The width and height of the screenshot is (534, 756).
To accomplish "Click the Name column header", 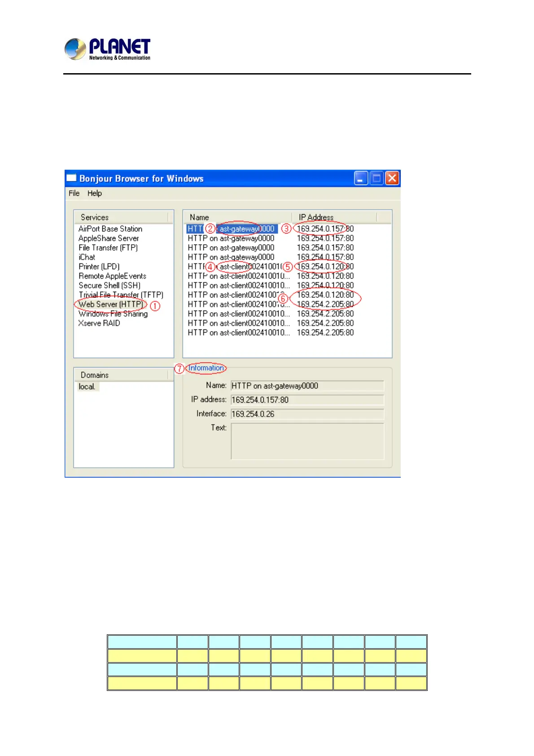I will point(237,217).
